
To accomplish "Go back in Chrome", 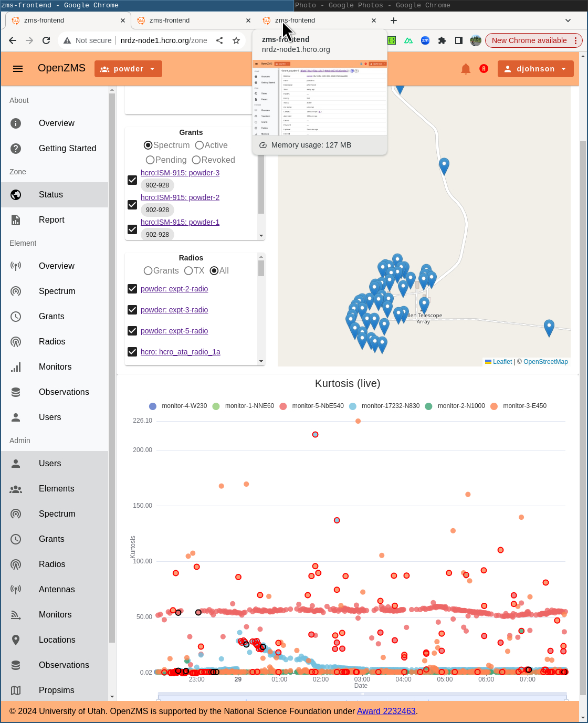I will point(13,40).
